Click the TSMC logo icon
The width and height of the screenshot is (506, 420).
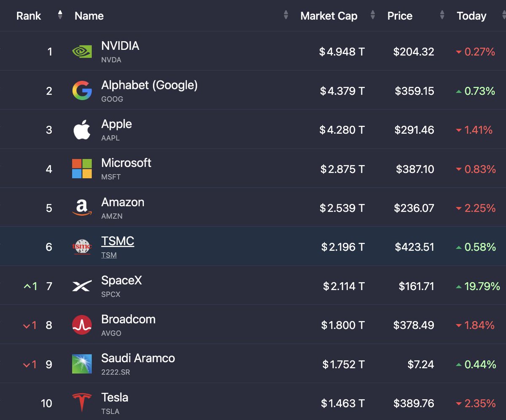(x=82, y=247)
